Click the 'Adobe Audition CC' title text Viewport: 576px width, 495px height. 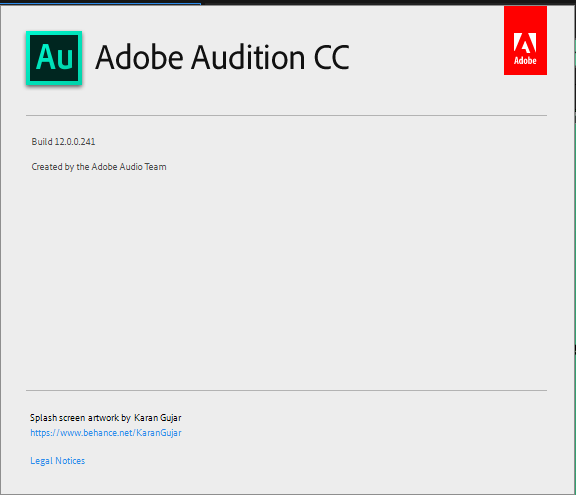coord(222,57)
